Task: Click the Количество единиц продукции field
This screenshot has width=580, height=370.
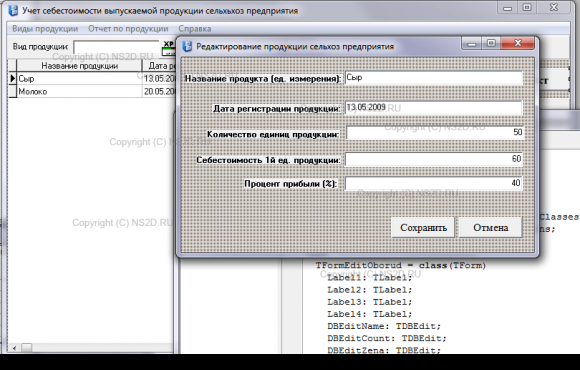Action: point(435,132)
